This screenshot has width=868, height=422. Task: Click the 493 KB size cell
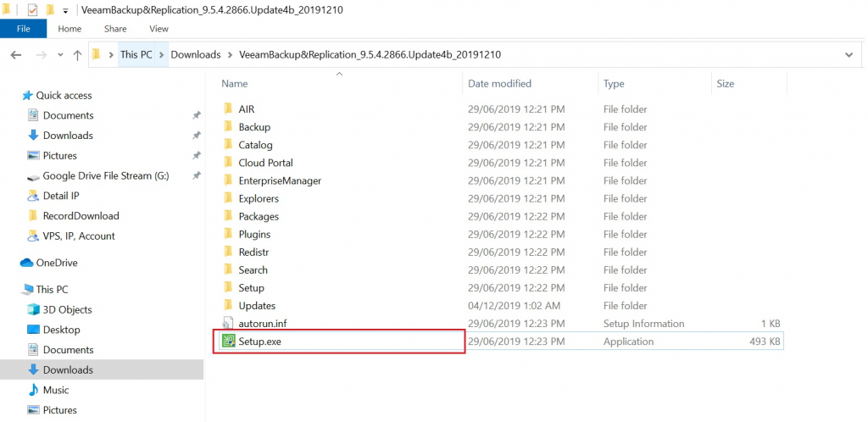[764, 341]
